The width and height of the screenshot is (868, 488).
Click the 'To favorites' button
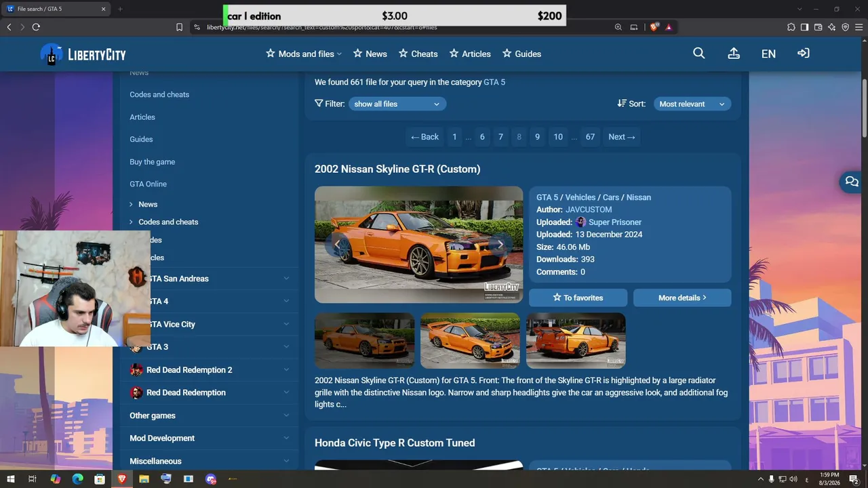click(578, 298)
